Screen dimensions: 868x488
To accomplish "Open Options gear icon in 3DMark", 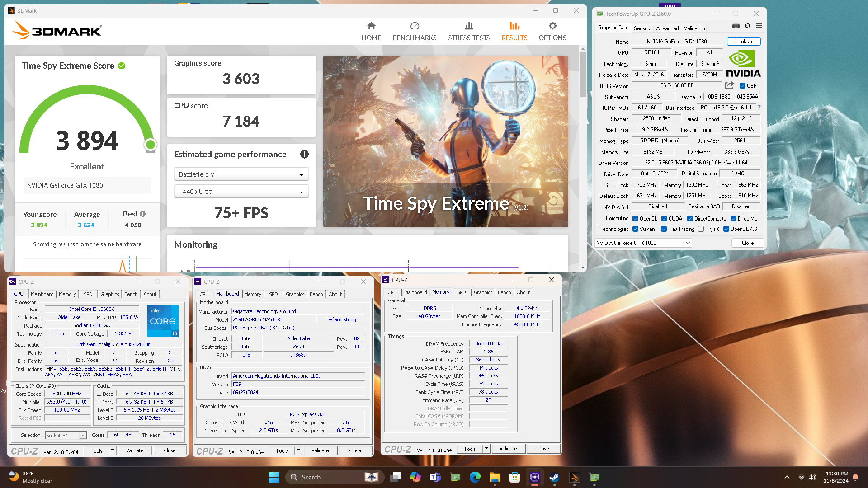I will (552, 26).
